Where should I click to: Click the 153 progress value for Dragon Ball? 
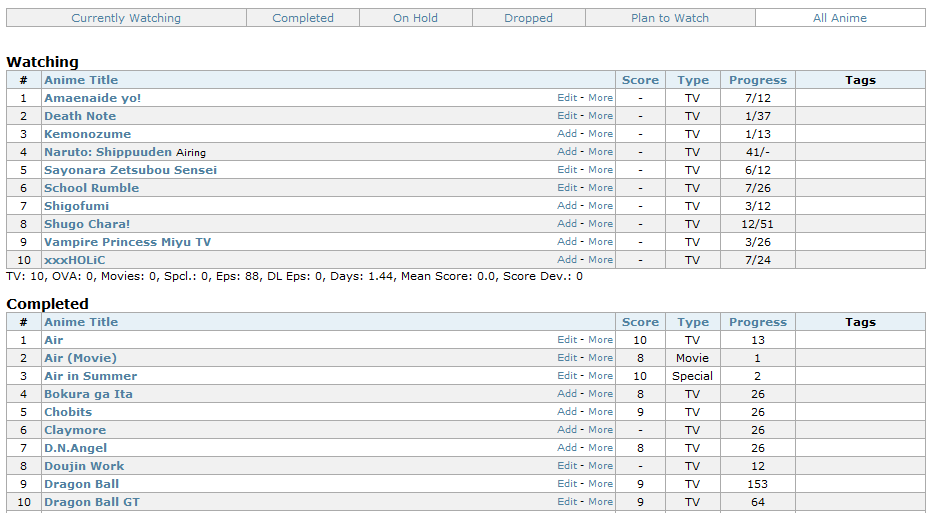tap(758, 484)
